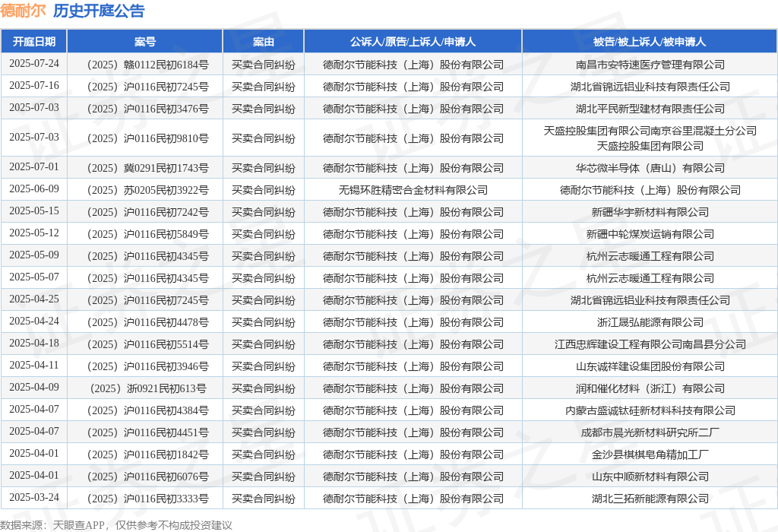
Task: Select the date 2025-05-09
Action: click(33, 255)
